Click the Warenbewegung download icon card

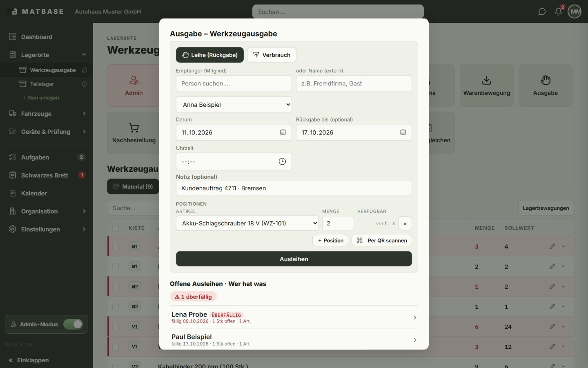(487, 85)
